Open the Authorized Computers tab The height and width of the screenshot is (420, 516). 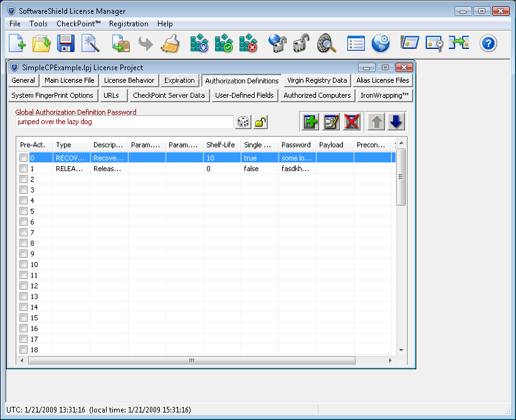click(317, 95)
